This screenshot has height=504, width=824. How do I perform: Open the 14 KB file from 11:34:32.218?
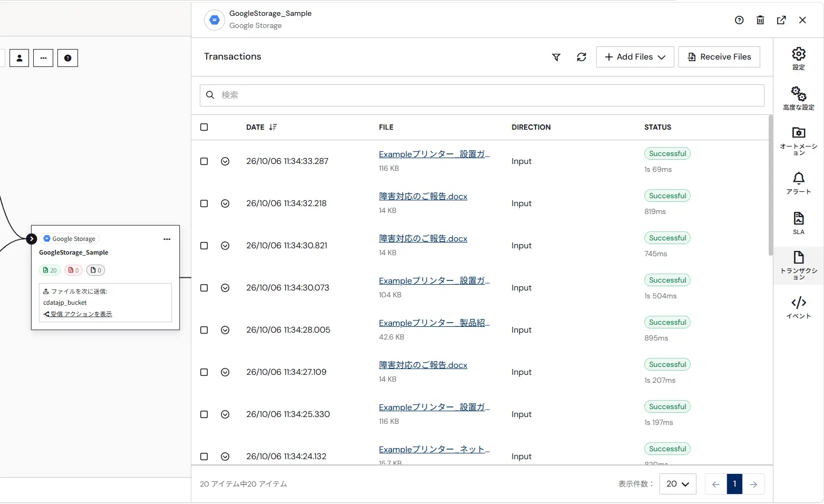pos(423,197)
